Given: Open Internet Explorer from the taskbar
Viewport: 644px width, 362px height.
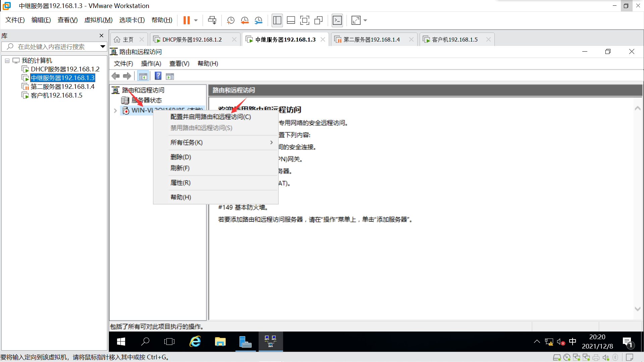Looking at the screenshot, I should coord(195,342).
